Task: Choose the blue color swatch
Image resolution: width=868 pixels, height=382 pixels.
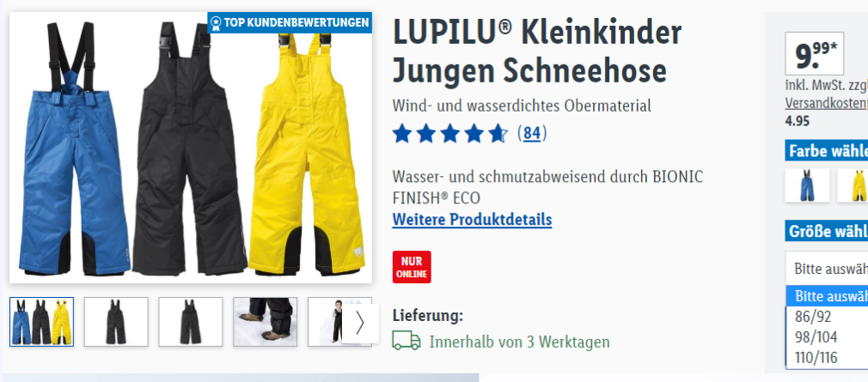Action: pos(807,185)
